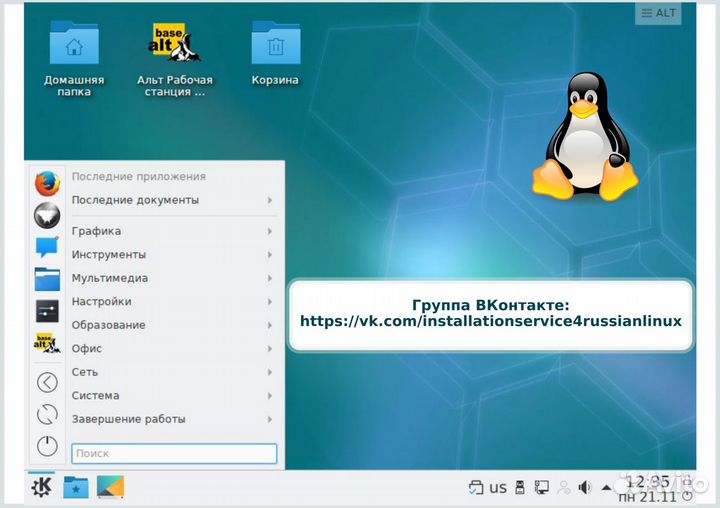Click the greyed user tray icon

pos(563,487)
